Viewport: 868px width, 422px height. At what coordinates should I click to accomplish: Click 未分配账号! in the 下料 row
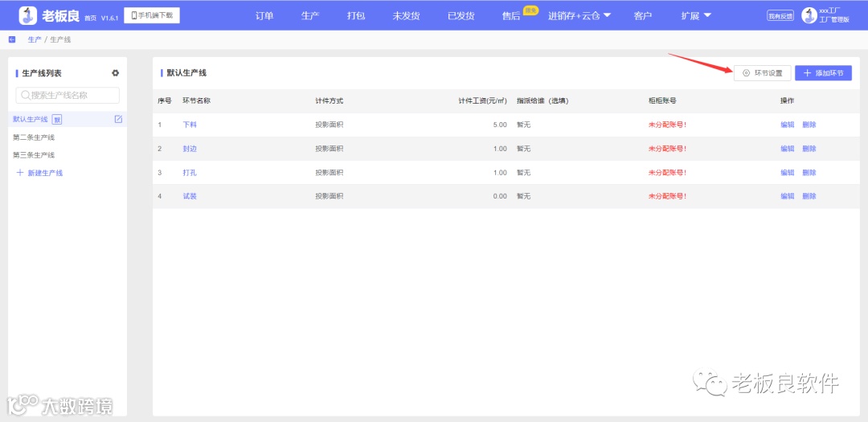668,125
